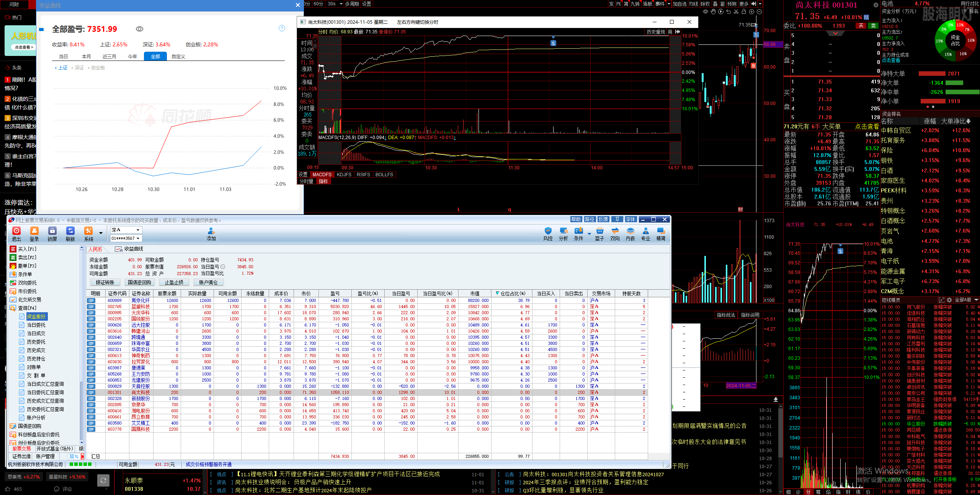Toggle the 创业板 series in the profit chart legend
Viewport: 980px width, 495px height.
(x=96, y=68)
